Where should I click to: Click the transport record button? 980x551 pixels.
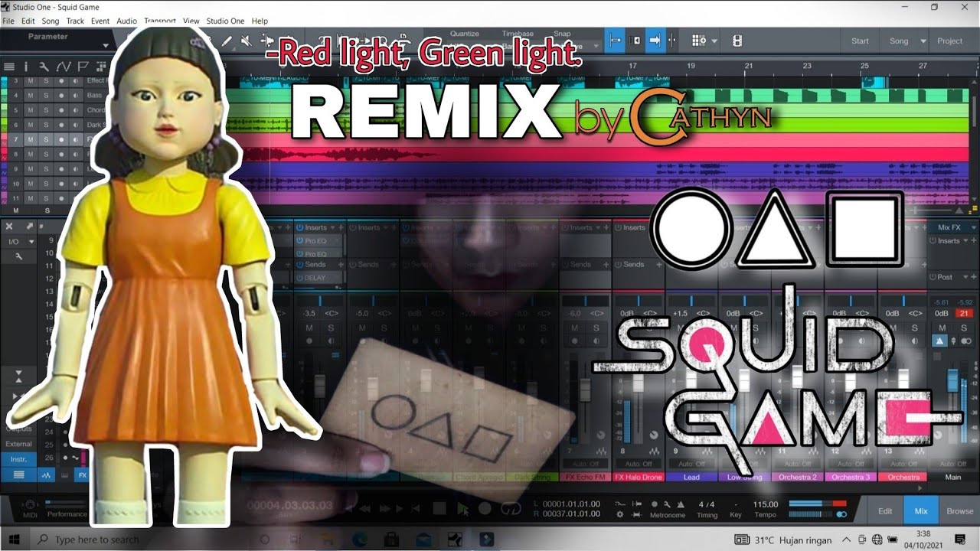click(x=485, y=508)
